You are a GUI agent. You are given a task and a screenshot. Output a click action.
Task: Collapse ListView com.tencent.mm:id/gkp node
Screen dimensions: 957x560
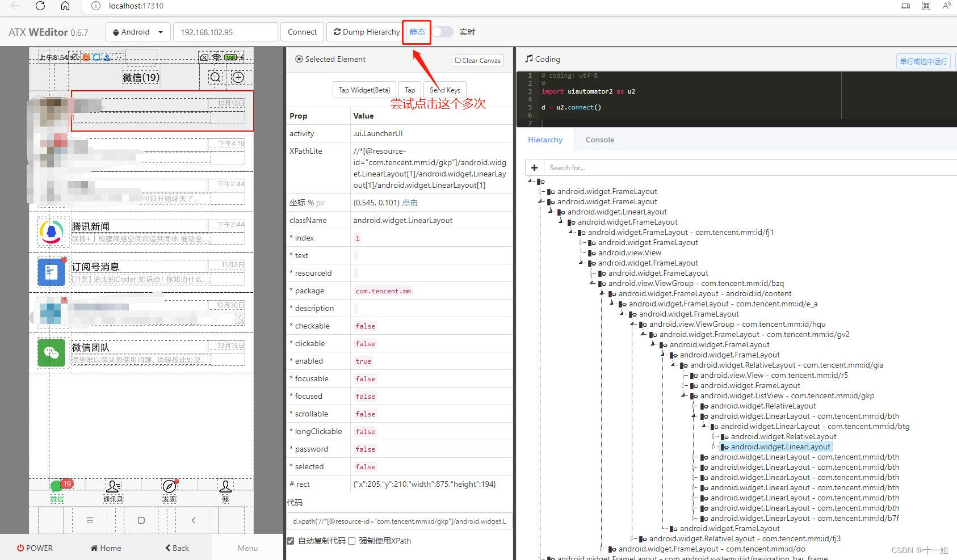(684, 395)
